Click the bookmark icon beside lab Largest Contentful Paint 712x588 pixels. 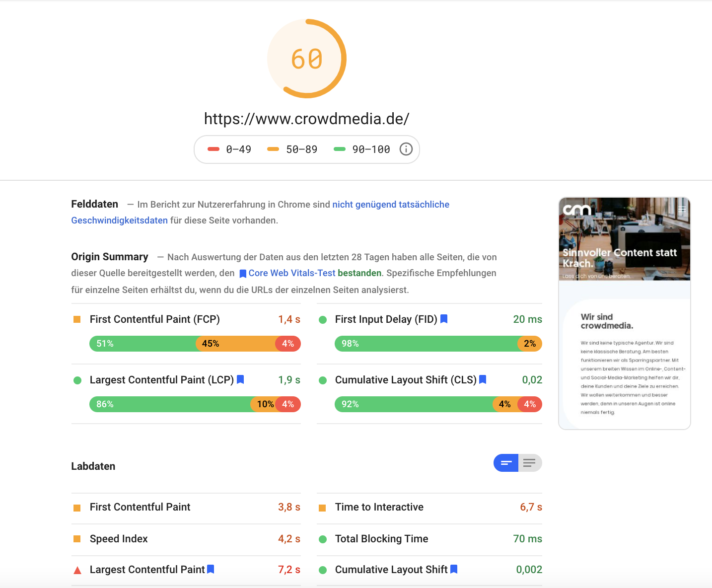[211, 569]
